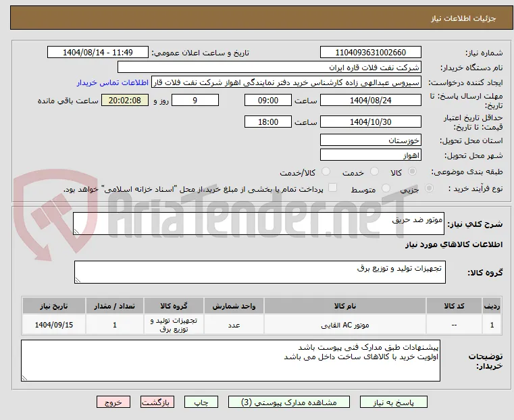This screenshot has width=514, height=420.
Task: Click the ردیف column header
Action: coord(492,306)
